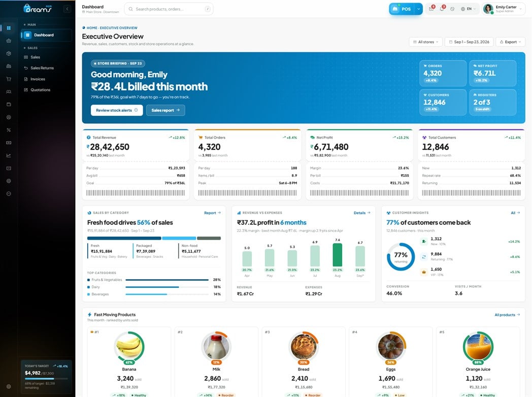The image size is (532, 397).
Task: Click the Orange Juice product thumbnail
Action: (x=478, y=346)
